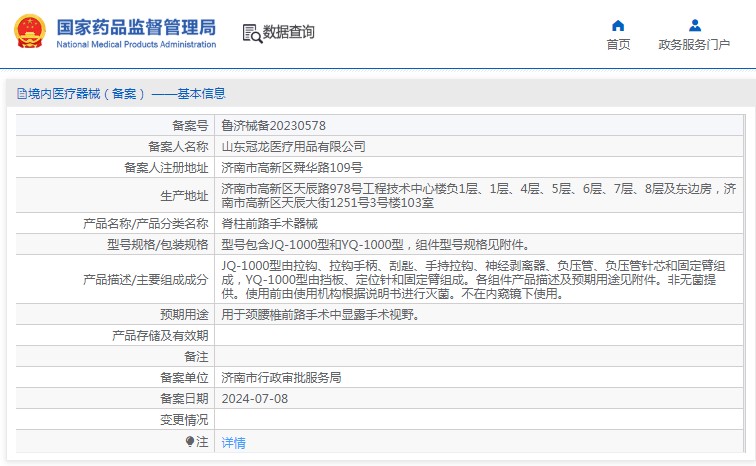The height and width of the screenshot is (466, 756).
Task: Click National Medical Products Administration text
Action: tap(136, 44)
